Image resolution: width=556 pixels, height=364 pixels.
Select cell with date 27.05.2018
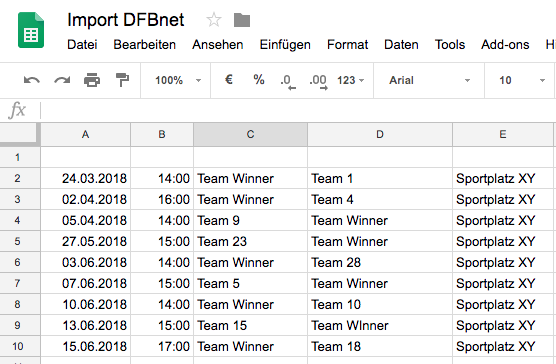click(86, 241)
